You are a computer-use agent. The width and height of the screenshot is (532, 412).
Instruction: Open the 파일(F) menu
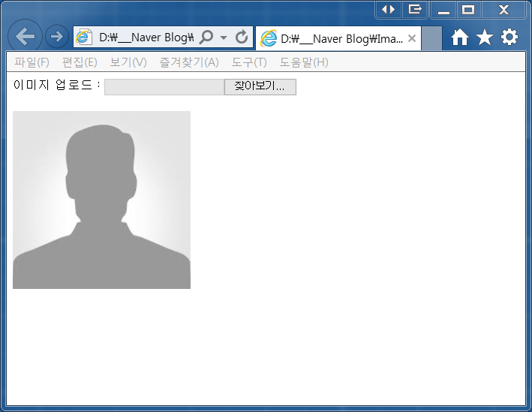click(32, 62)
